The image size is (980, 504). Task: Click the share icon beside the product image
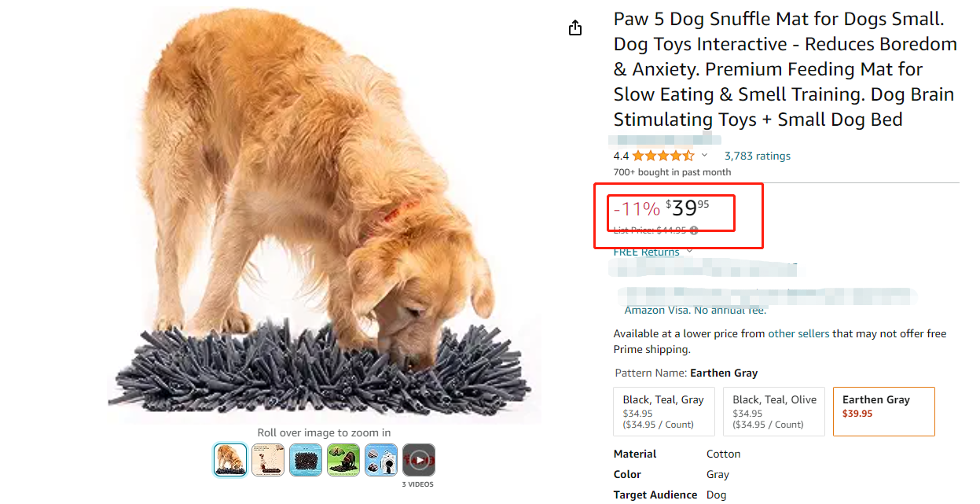(x=575, y=28)
